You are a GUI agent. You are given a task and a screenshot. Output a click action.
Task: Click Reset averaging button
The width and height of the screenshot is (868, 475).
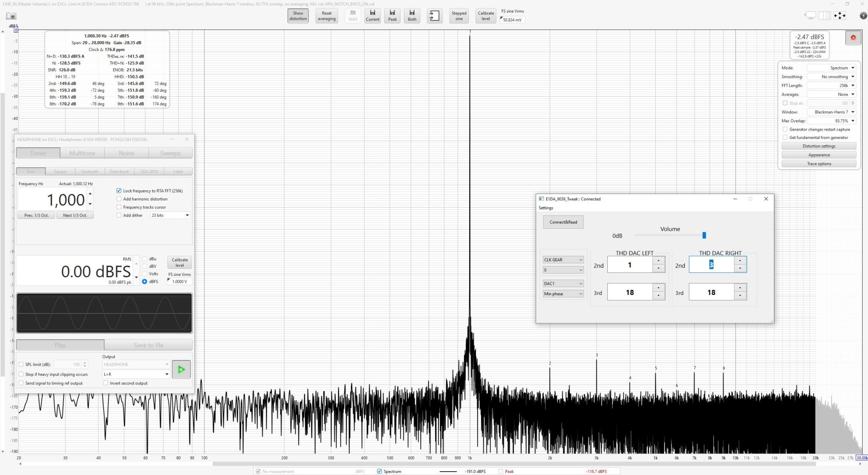click(326, 16)
